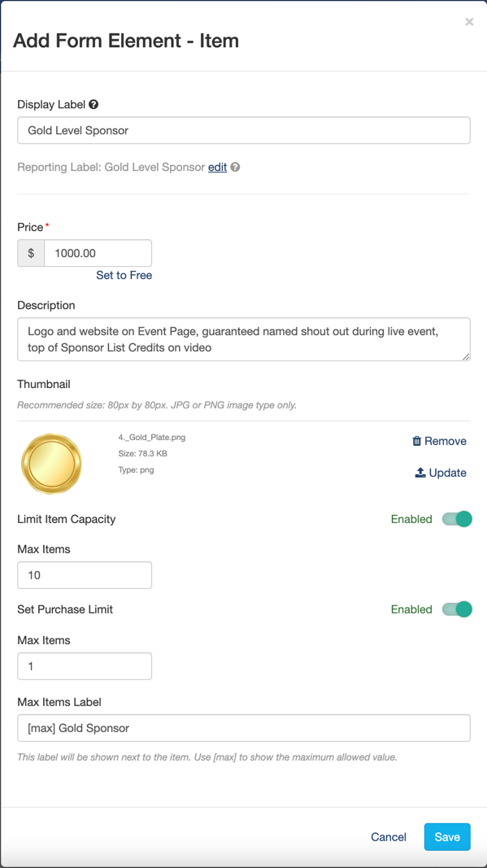The width and height of the screenshot is (487, 868).
Task: Click the Max Items Label input field
Action: pos(244,728)
